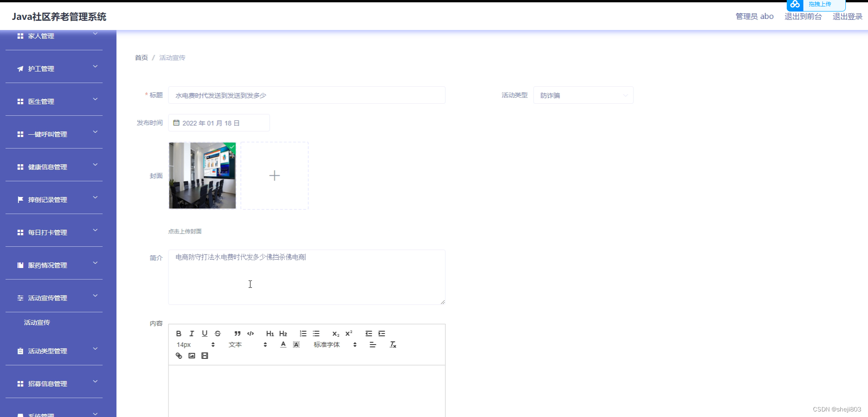868x417 pixels.
Task: Open the code view icon in the editor
Action: (x=250, y=334)
